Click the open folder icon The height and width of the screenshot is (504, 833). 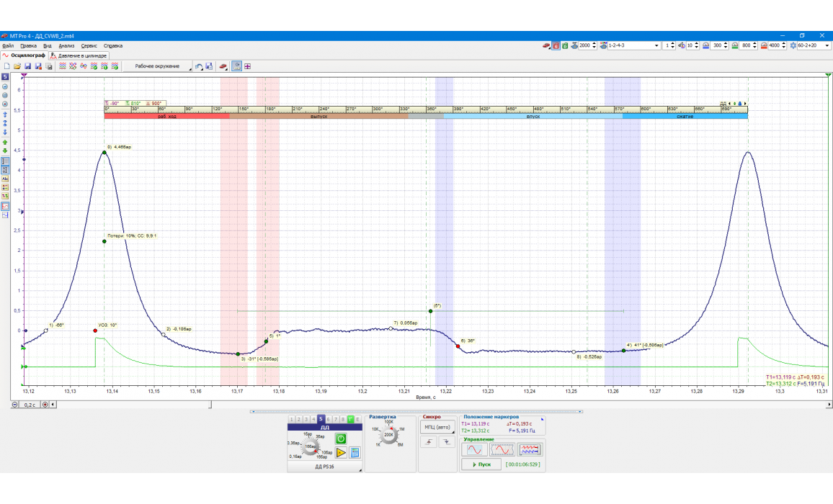pyautogui.click(x=17, y=66)
